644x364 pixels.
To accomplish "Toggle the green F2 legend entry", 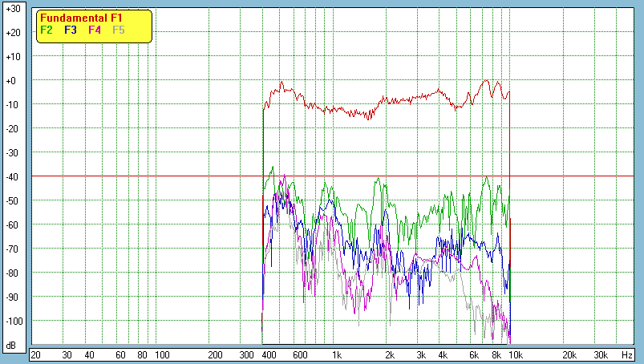I will coord(47,30).
